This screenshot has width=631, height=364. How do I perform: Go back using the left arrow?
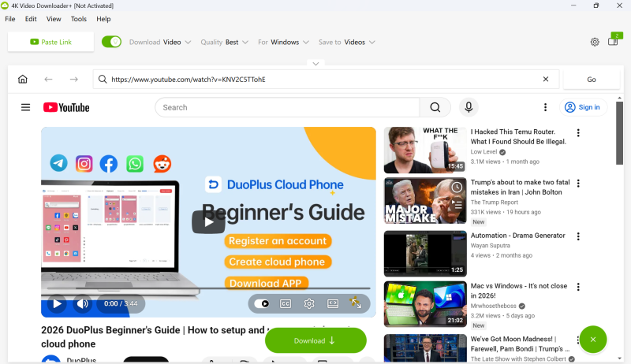48,80
